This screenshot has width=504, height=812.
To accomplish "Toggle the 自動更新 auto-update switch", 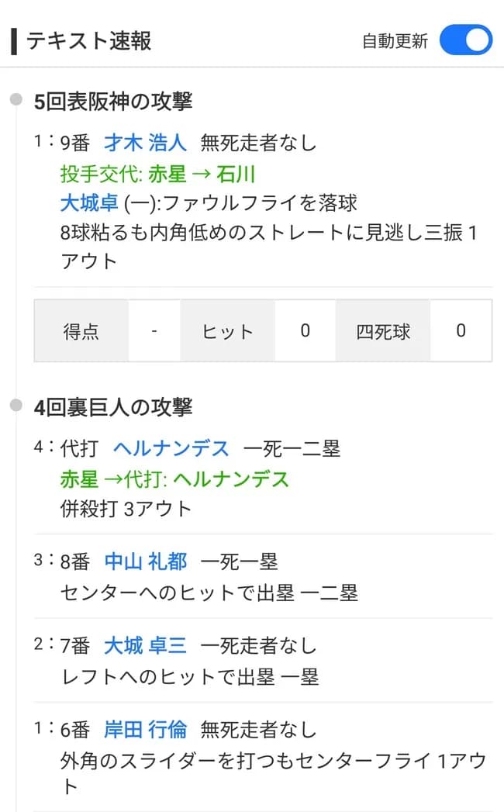I will point(465,40).
